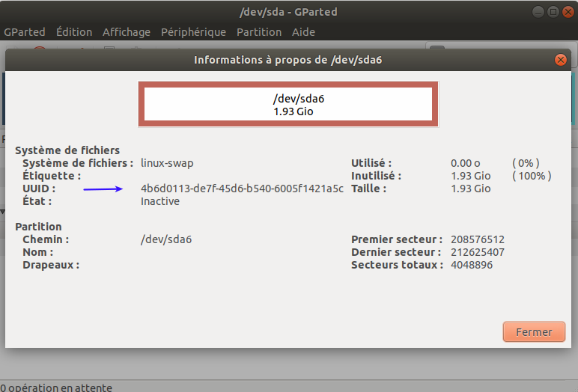Click the total sectors value 4048896

tap(472, 265)
